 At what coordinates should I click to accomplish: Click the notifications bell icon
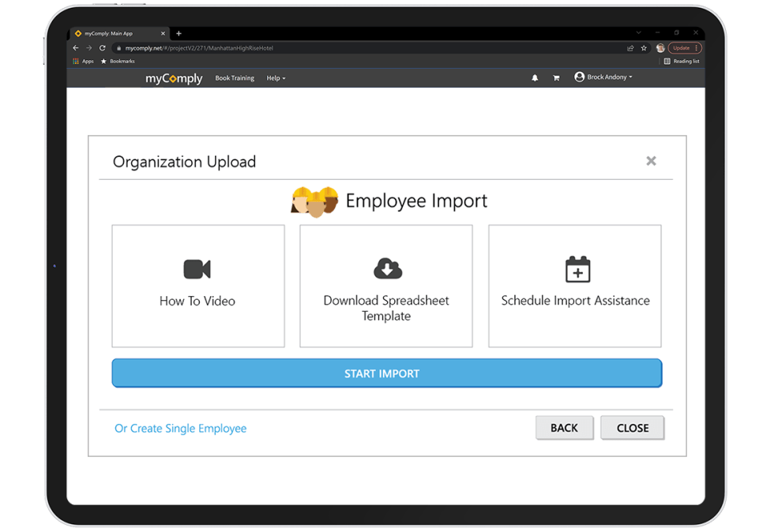pos(535,77)
